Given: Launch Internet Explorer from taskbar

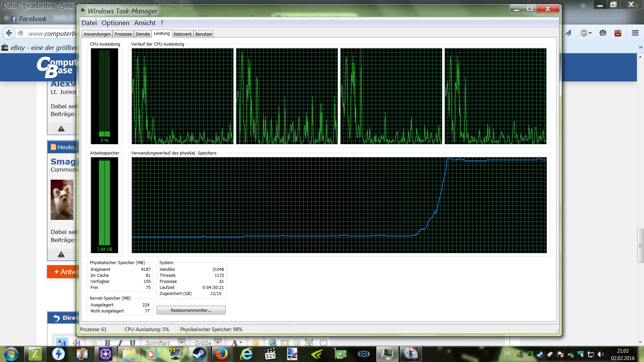Looking at the screenshot, I should (x=247, y=354).
